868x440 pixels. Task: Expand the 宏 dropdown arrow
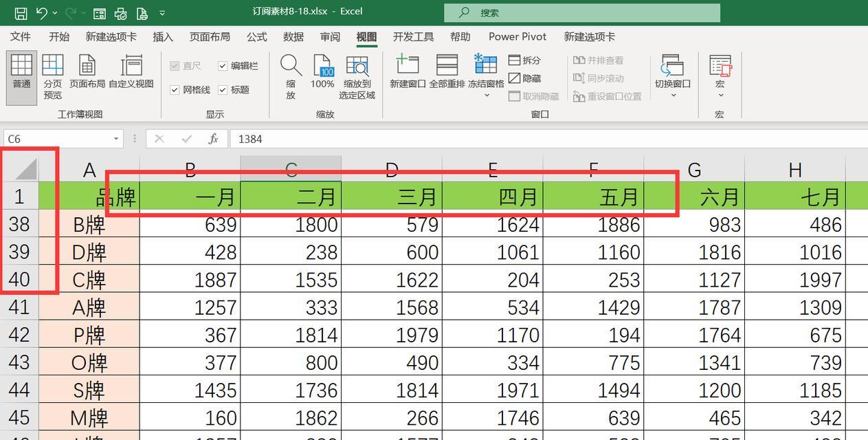720,96
